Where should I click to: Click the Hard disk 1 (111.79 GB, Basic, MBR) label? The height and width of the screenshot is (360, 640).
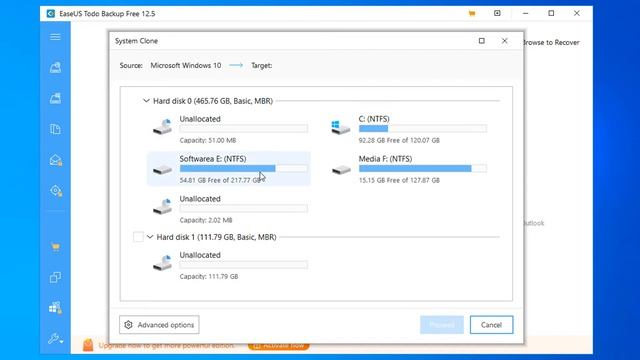tap(216, 237)
